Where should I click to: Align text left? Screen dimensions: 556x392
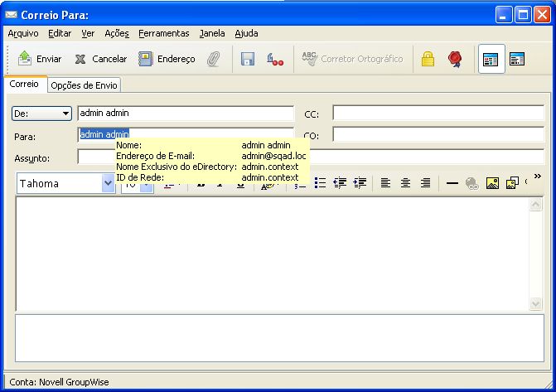pos(385,183)
